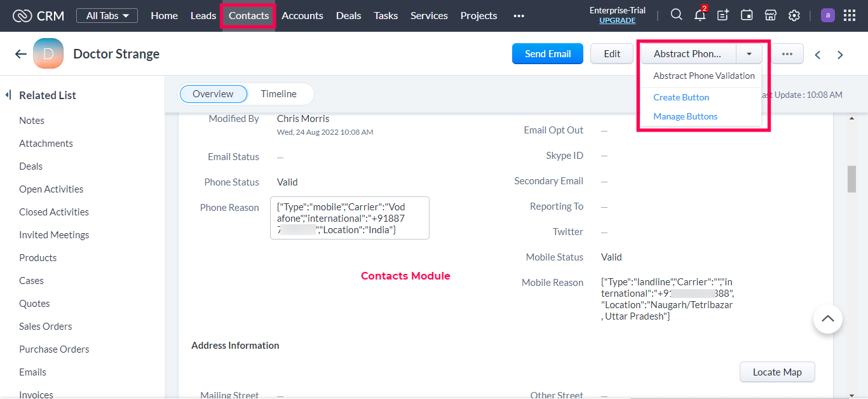The width and height of the screenshot is (868, 399).
Task: Switch to the Timeline view
Action: click(x=278, y=94)
